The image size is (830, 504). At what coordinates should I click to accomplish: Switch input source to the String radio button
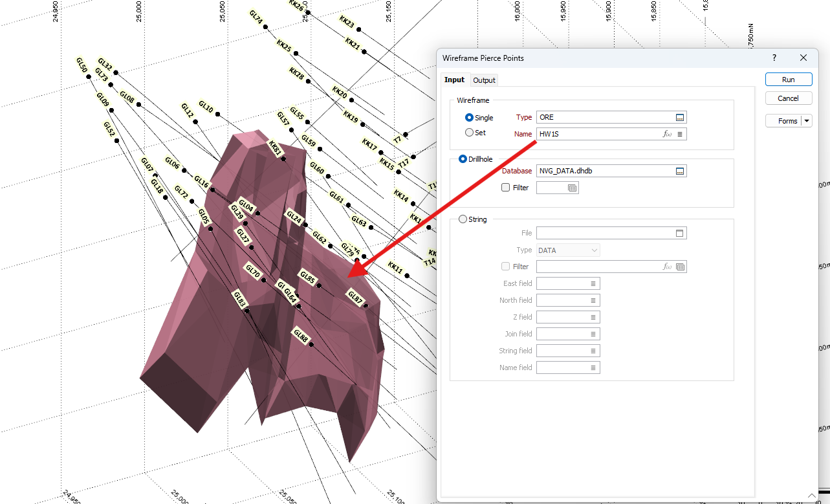coord(463,219)
